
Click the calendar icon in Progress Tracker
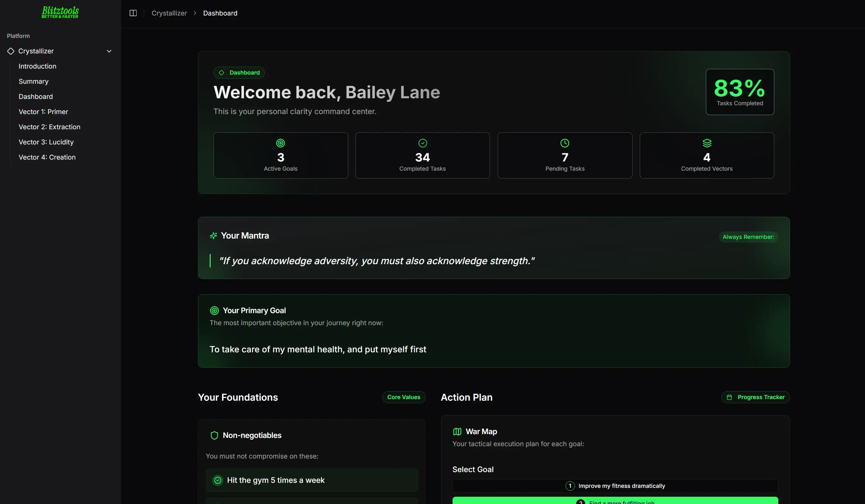coord(729,397)
